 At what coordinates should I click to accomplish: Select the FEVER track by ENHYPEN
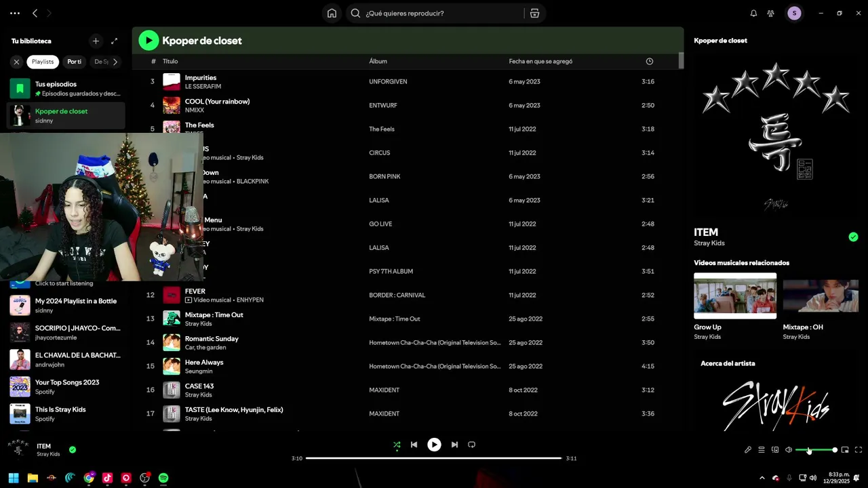point(407,295)
